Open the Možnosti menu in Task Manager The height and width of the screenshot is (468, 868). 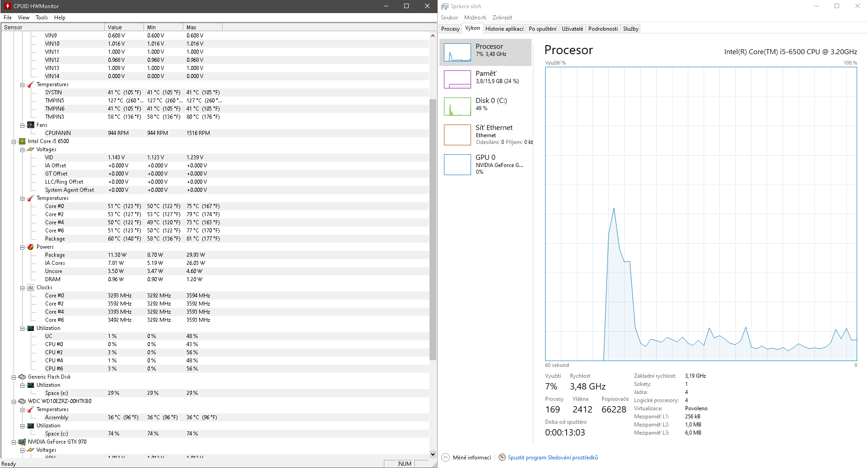(x=475, y=18)
